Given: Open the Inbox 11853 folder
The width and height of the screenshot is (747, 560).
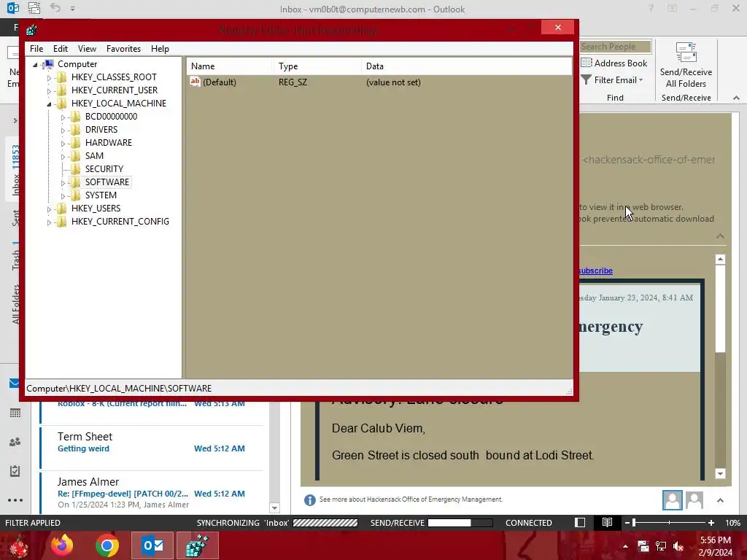Looking at the screenshot, I should pyautogui.click(x=16, y=171).
